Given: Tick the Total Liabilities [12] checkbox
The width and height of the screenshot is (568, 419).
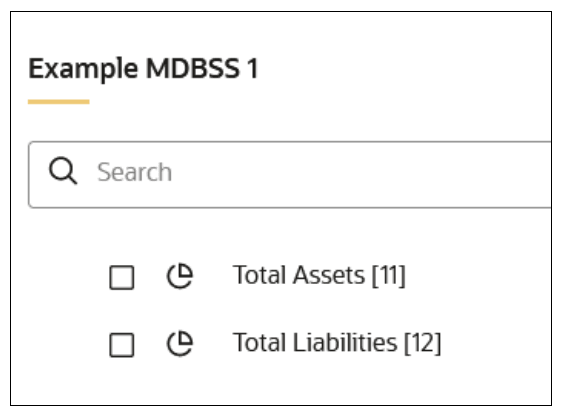Looking at the screenshot, I should click(122, 345).
